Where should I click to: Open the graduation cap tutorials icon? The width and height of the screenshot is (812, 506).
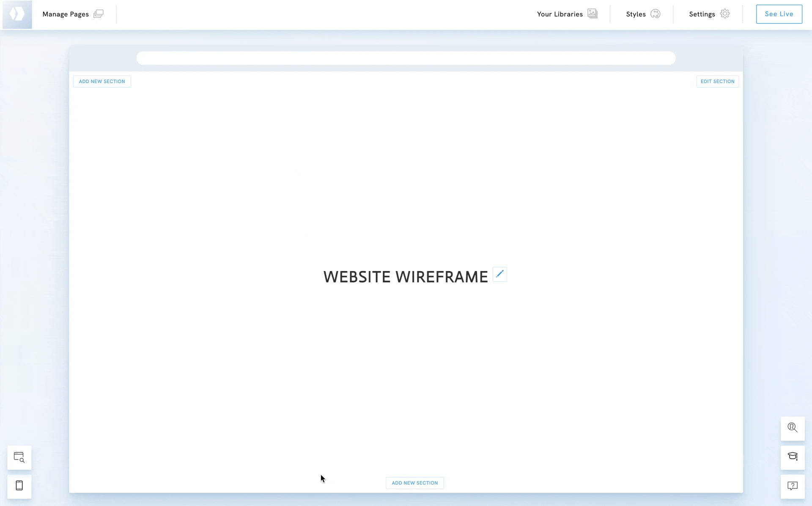[x=792, y=456]
